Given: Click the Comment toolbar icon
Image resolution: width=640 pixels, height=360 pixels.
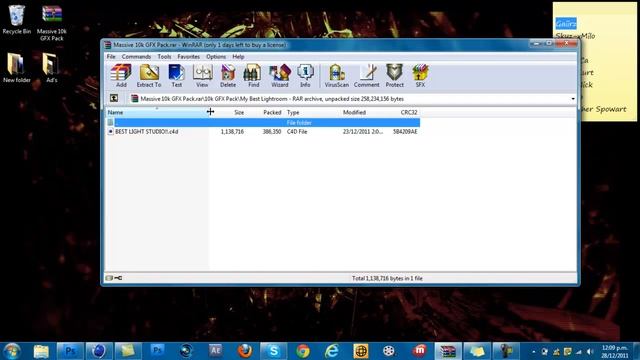Looking at the screenshot, I should pyautogui.click(x=367, y=76).
